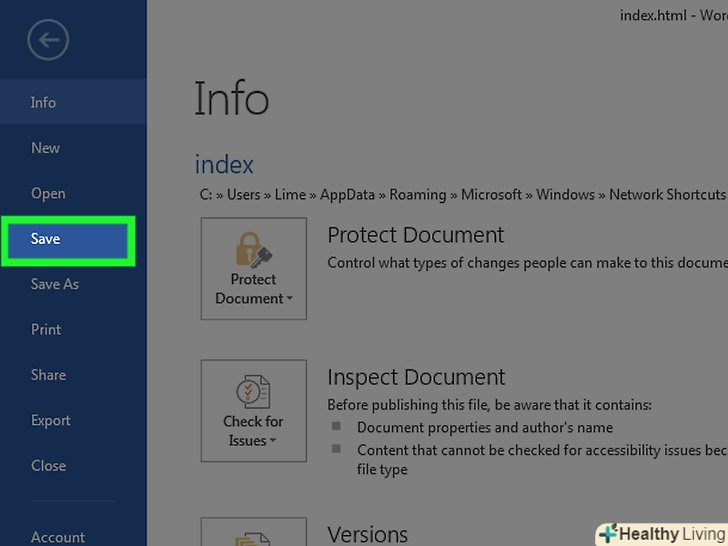Click Close to close the document
The image size is (728, 546).
[x=48, y=465]
